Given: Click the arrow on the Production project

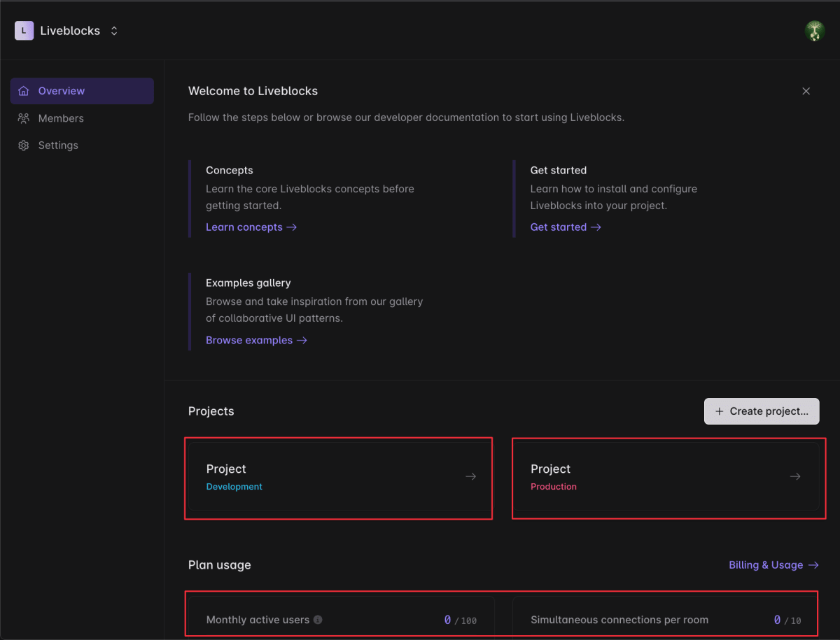Looking at the screenshot, I should pyautogui.click(x=795, y=476).
